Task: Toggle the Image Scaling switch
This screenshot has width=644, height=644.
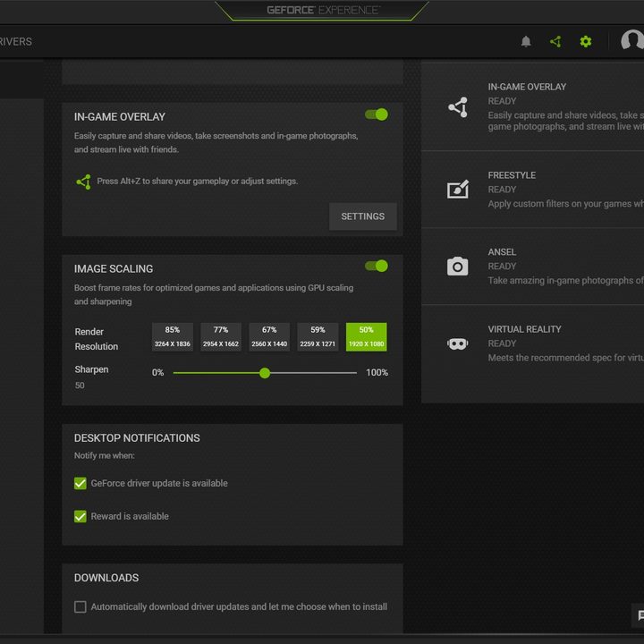Action: (x=377, y=267)
